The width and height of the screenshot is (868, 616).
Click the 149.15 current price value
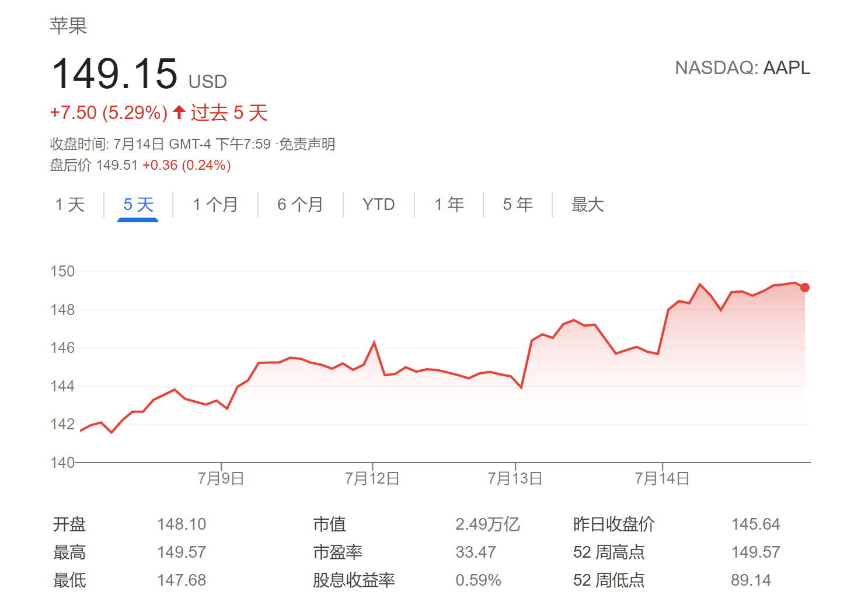tap(114, 74)
